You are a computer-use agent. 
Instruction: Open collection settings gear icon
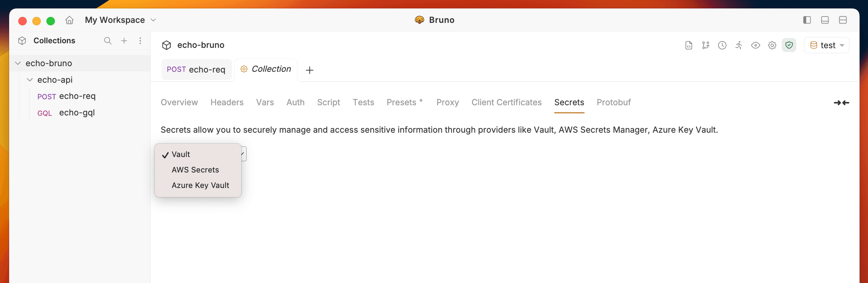click(772, 45)
